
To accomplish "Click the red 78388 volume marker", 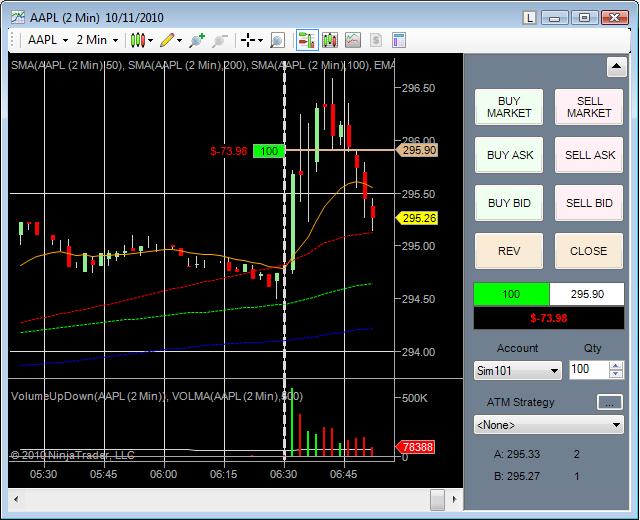I will (x=416, y=447).
